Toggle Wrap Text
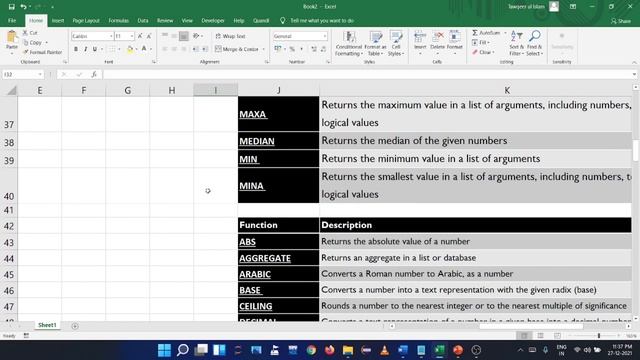This screenshot has height=360, width=640. coord(231,36)
